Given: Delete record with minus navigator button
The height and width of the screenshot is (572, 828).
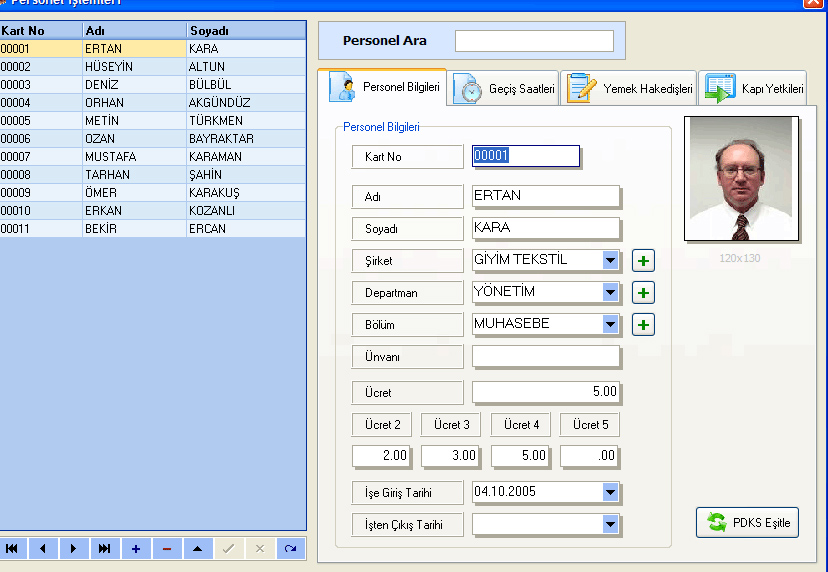Looking at the screenshot, I should tap(167, 549).
